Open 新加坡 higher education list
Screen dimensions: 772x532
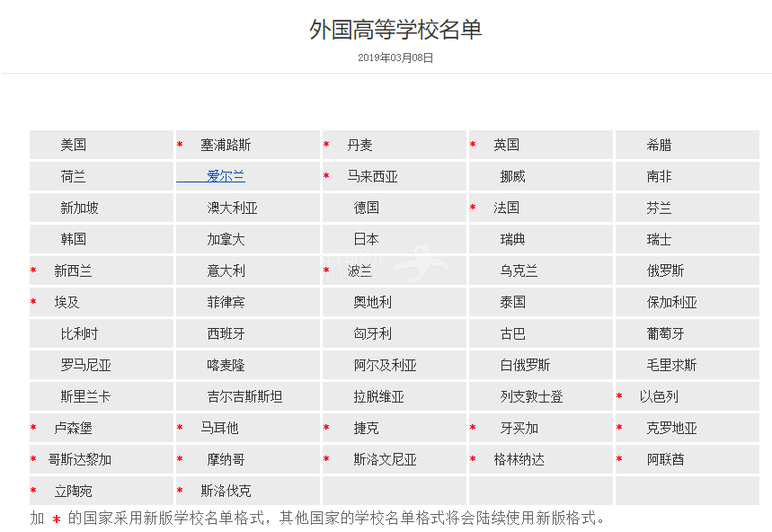80,208
